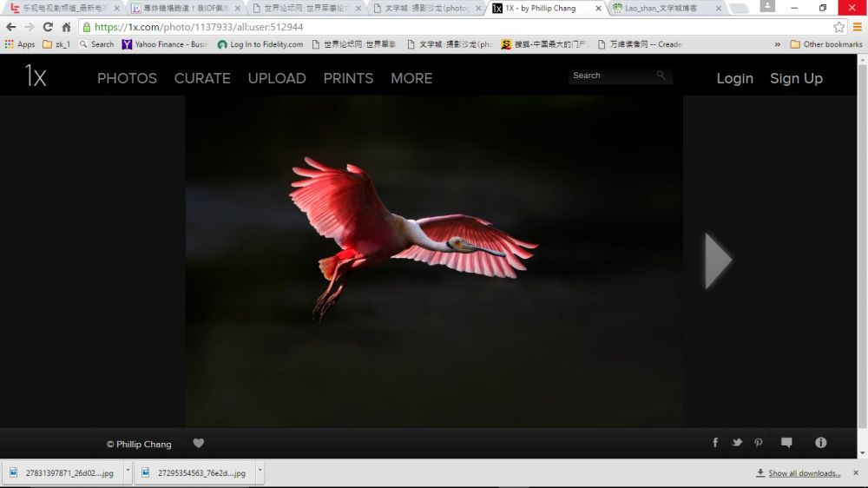Image resolution: width=868 pixels, height=488 pixels.
Task: Click the site Search input field
Action: (612, 76)
